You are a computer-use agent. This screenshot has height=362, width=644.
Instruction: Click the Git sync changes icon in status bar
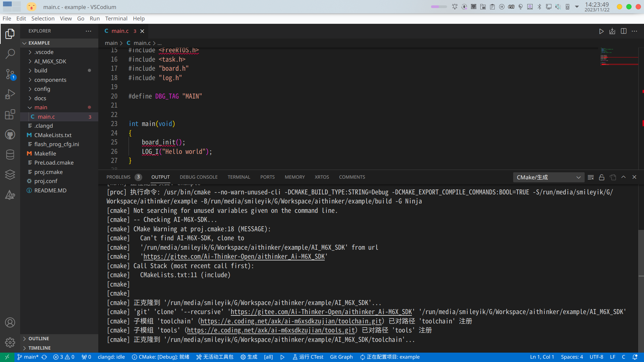click(x=44, y=357)
